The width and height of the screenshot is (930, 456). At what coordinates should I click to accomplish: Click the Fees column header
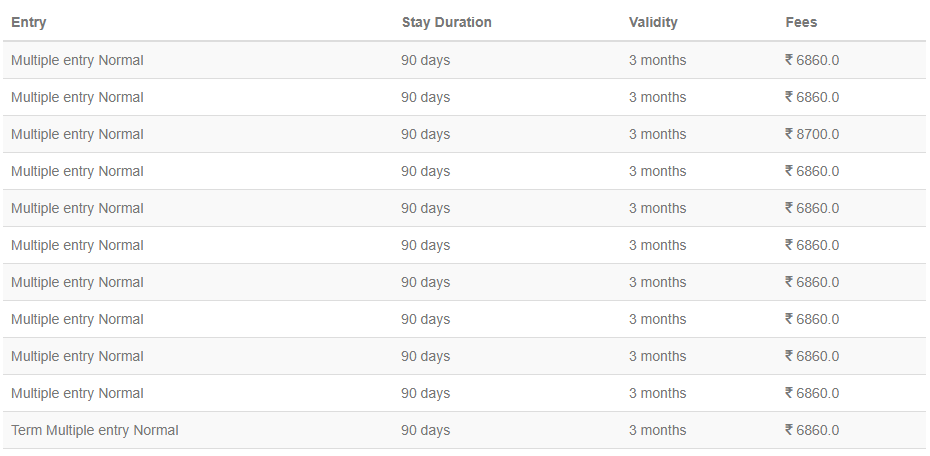click(801, 23)
